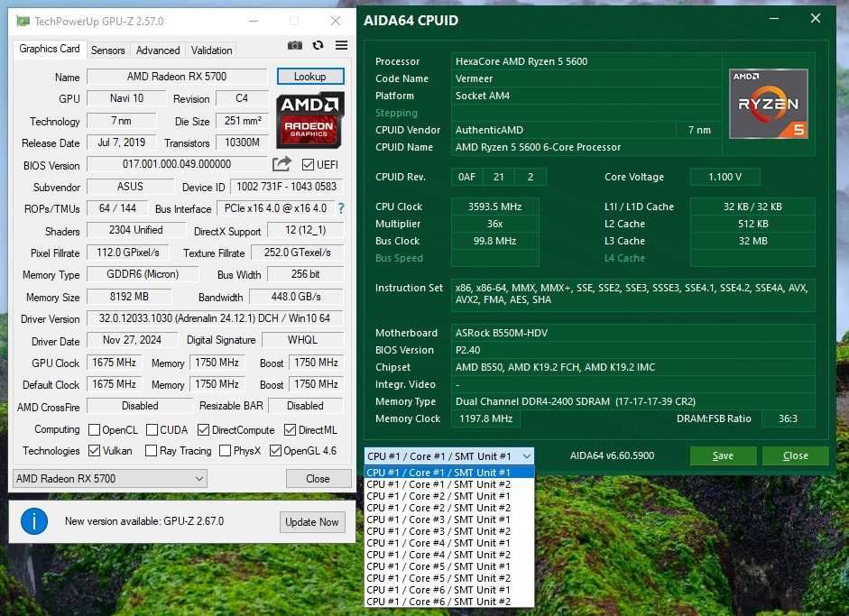849x616 pixels.
Task: Open the Validation tab
Action: click(x=211, y=51)
